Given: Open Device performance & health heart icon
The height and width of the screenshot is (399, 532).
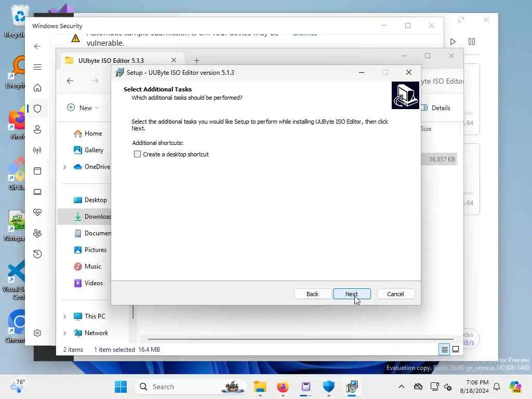Looking at the screenshot, I should point(37,212).
